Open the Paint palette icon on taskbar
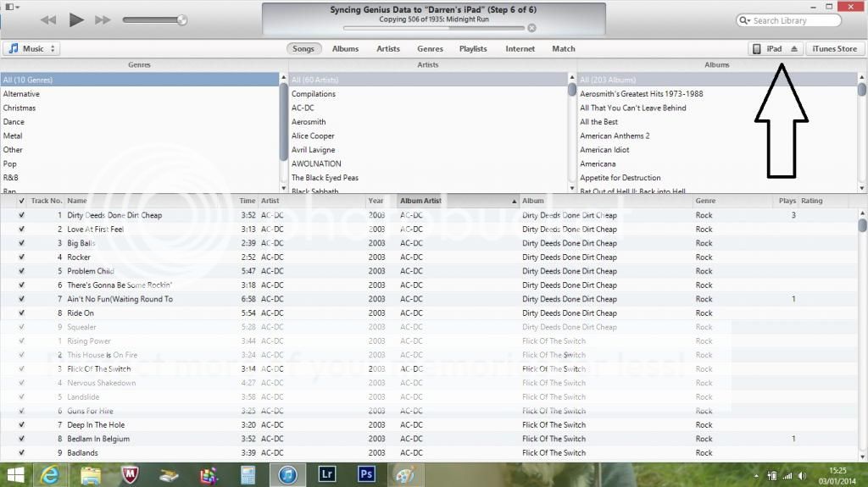 coord(405,475)
